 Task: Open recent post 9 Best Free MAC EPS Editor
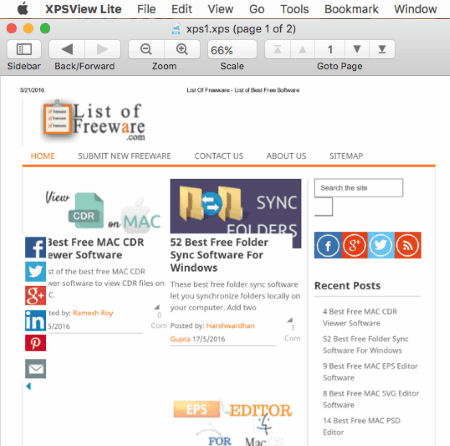pos(370,372)
